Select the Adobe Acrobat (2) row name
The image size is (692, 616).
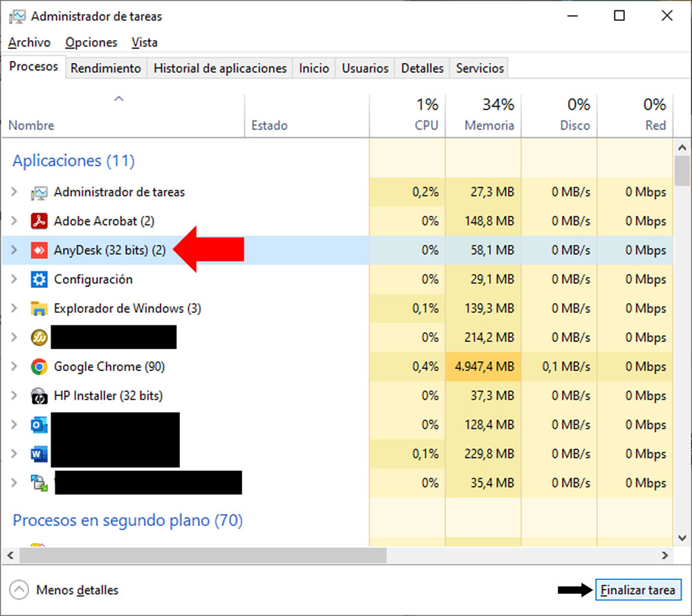[104, 221]
